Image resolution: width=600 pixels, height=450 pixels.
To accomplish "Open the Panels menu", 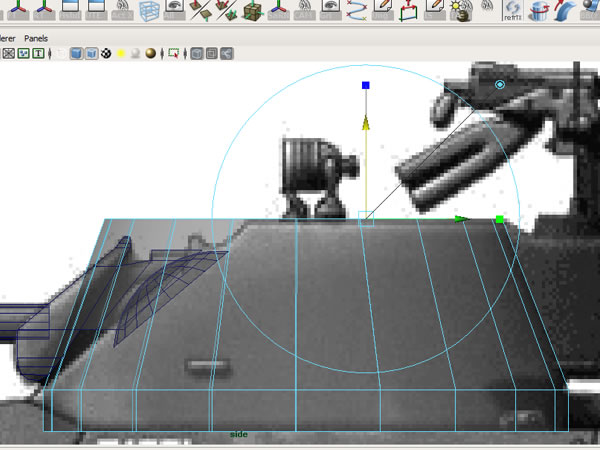I will click(x=38, y=36).
